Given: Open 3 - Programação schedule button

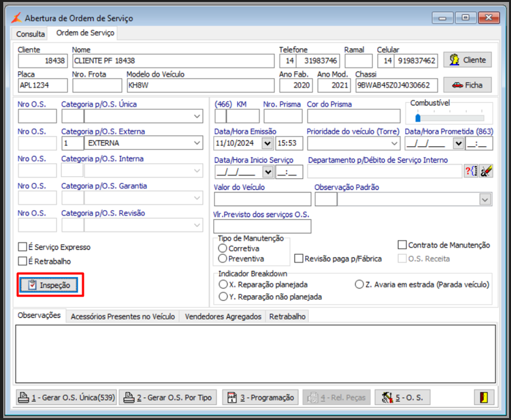Looking at the screenshot, I should tap(261, 397).
